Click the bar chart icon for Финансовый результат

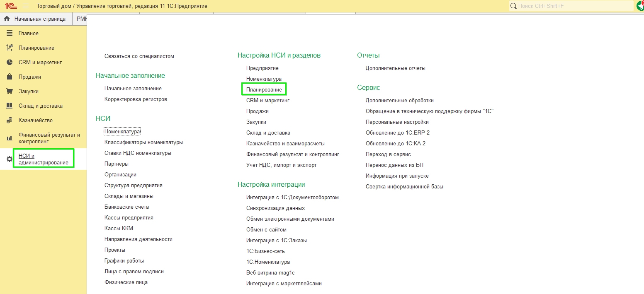[10, 138]
